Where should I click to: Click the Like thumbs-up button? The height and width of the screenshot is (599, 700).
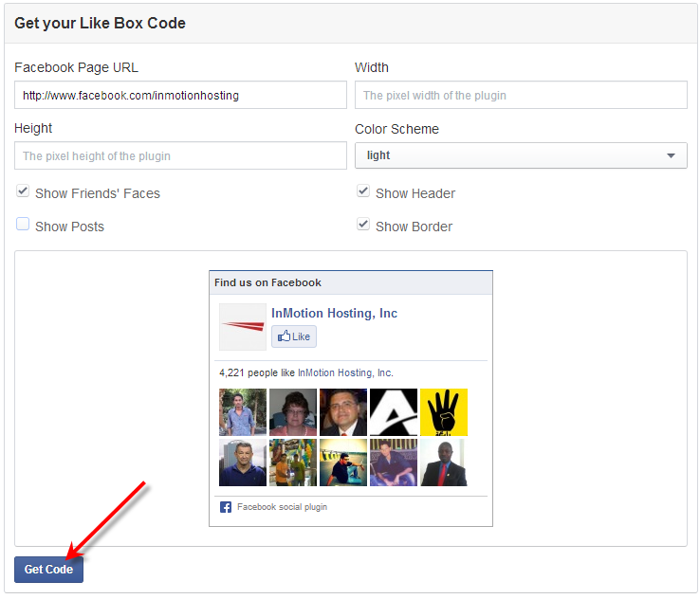[294, 336]
